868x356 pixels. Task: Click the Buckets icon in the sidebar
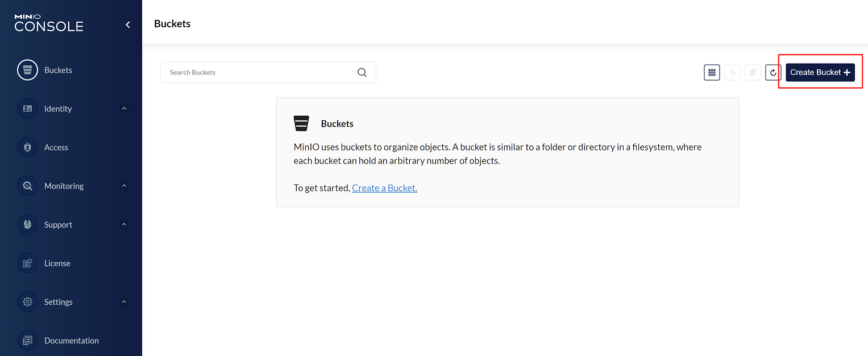click(x=27, y=70)
